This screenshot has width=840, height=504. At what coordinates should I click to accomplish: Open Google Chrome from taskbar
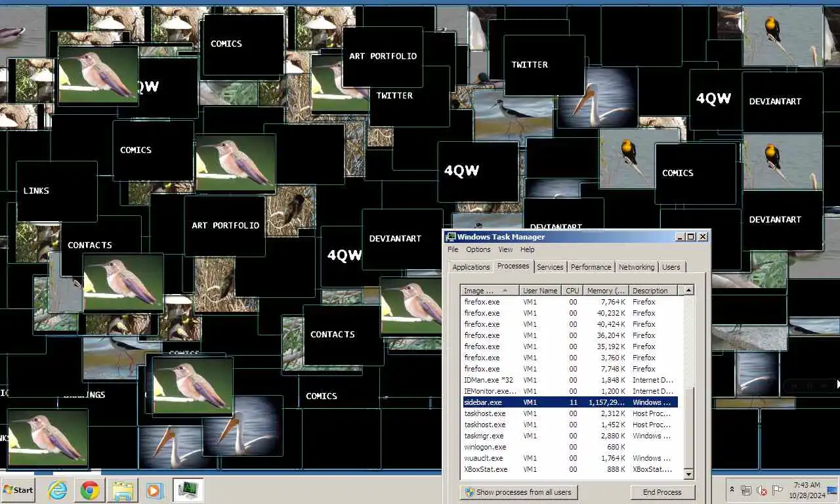(x=90, y=490)
